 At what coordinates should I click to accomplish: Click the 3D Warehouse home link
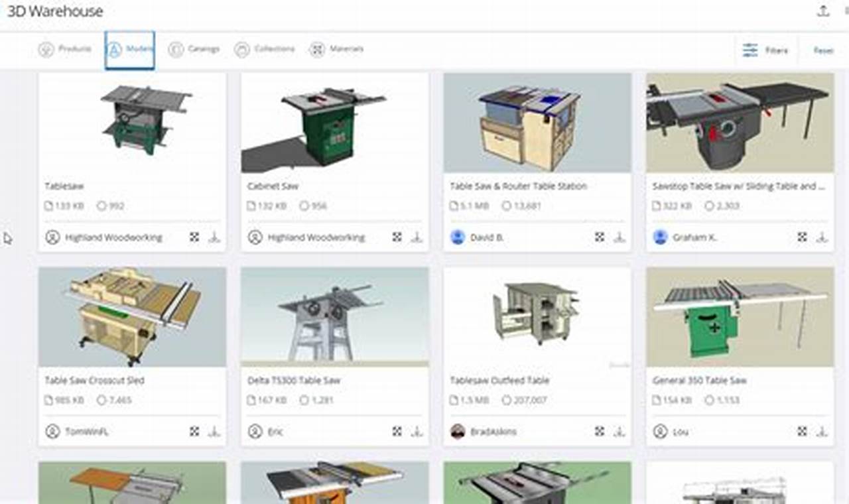point(56,11)
